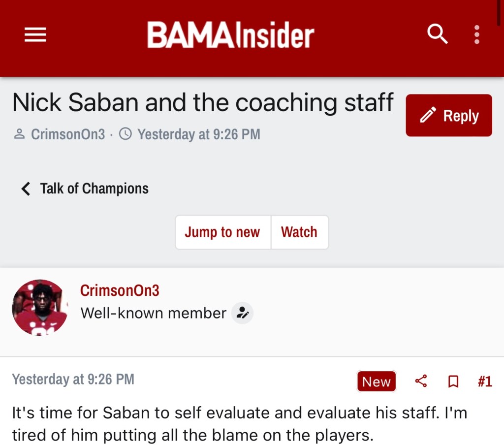504x447 pixels.
Task: Open CrimsonOn3 profile from post header
Action: [120, 290]
